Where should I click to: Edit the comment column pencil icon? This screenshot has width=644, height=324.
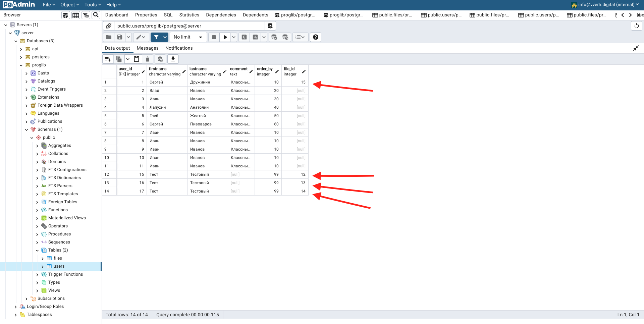tap(251, 71)
